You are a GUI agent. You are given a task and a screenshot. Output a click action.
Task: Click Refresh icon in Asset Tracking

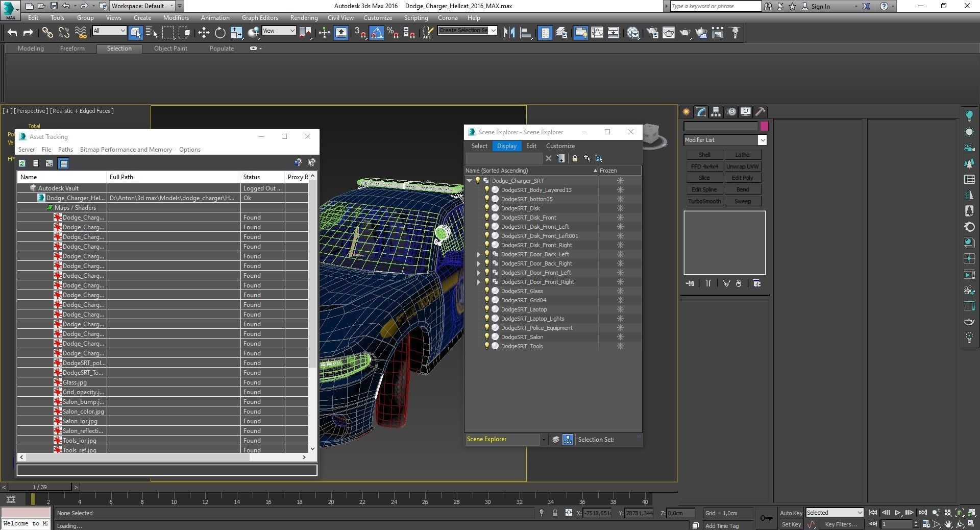point(22,163)
